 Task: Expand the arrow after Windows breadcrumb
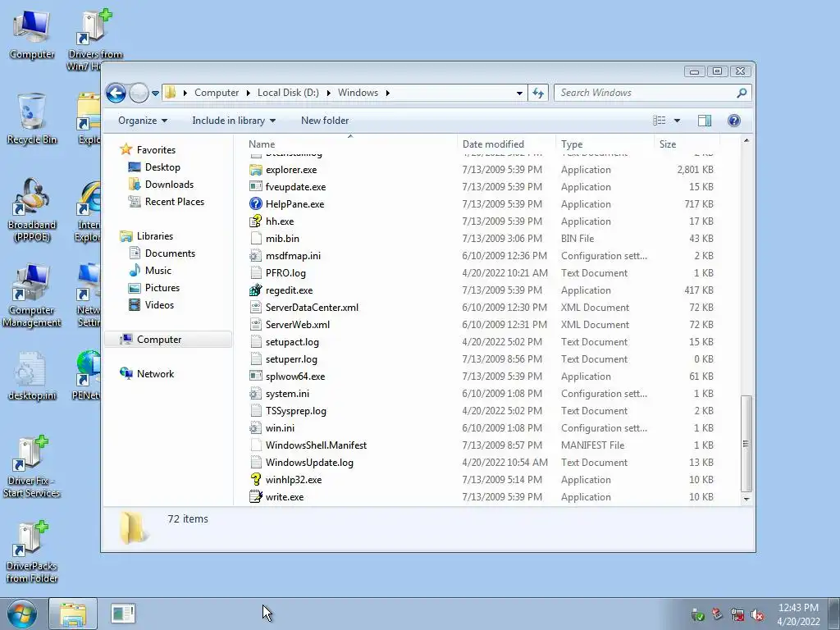click(x=387, y=94)
